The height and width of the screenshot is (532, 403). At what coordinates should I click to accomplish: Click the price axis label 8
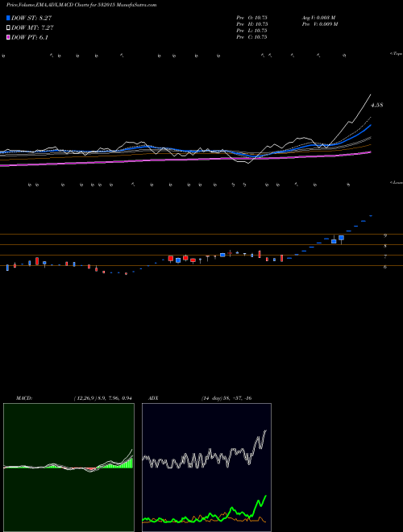click(x=385, y=246)
